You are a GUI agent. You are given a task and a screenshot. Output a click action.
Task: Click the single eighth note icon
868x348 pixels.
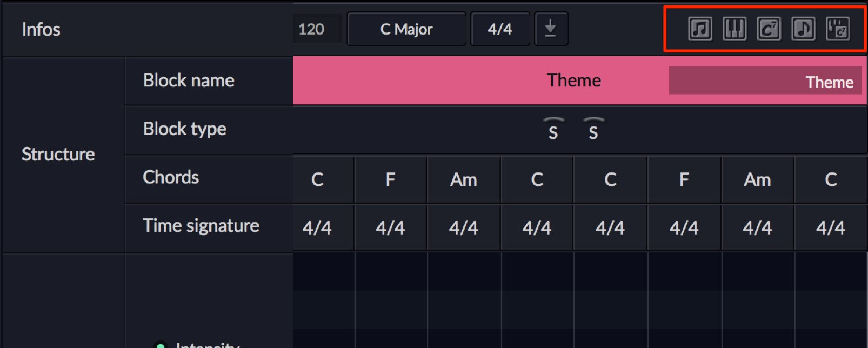pos(803,29)
